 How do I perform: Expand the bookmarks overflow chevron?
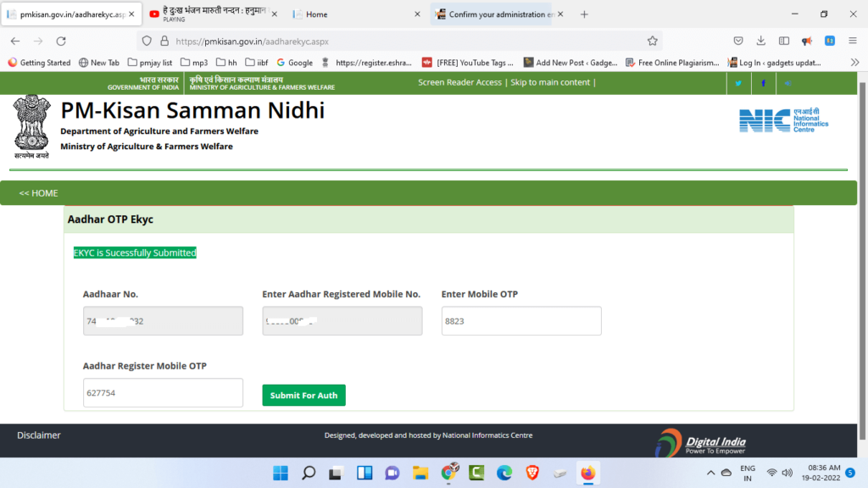854,62
